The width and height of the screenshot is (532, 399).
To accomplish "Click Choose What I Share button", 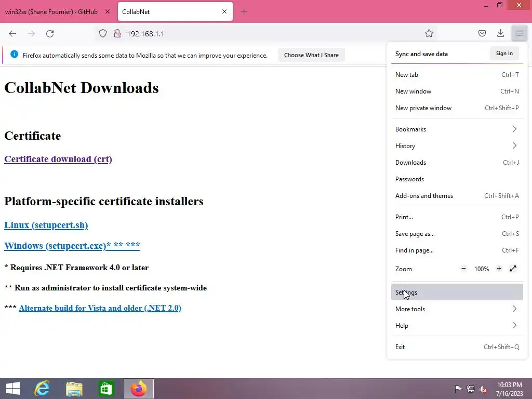I will (311, 55).
